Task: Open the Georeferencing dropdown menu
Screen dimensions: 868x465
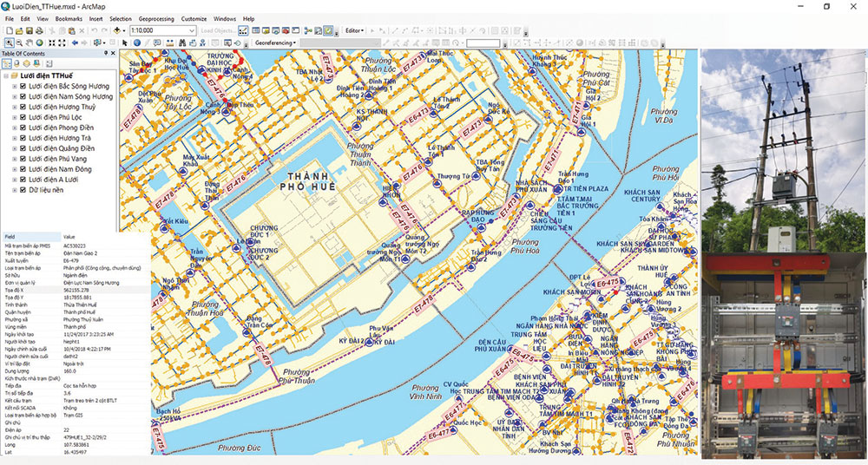Action: pos(275,43)
